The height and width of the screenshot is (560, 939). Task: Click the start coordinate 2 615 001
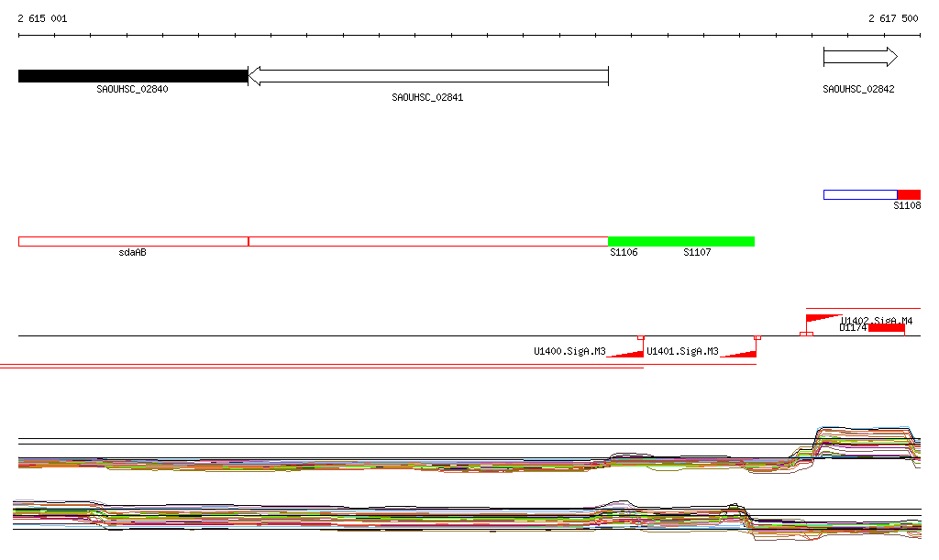[x=42, y=18]
